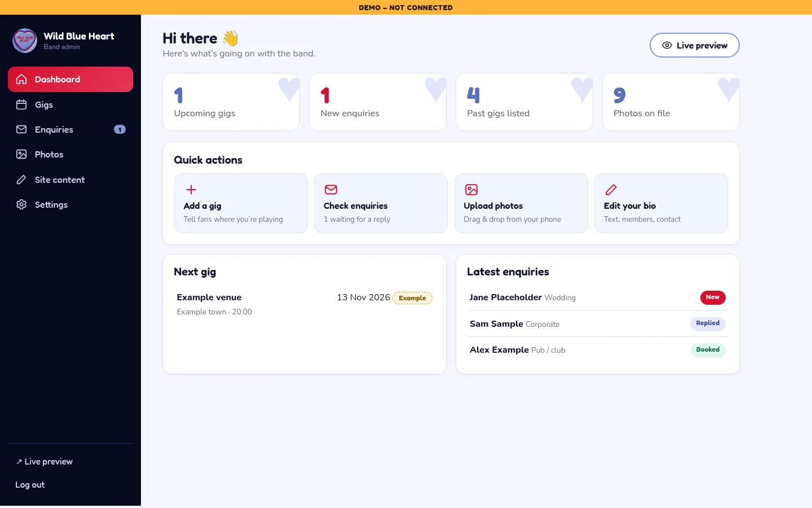The width and height of the screenshot is (812, 508).
Task: Click the Site content pencil icon
Action: 21,179
